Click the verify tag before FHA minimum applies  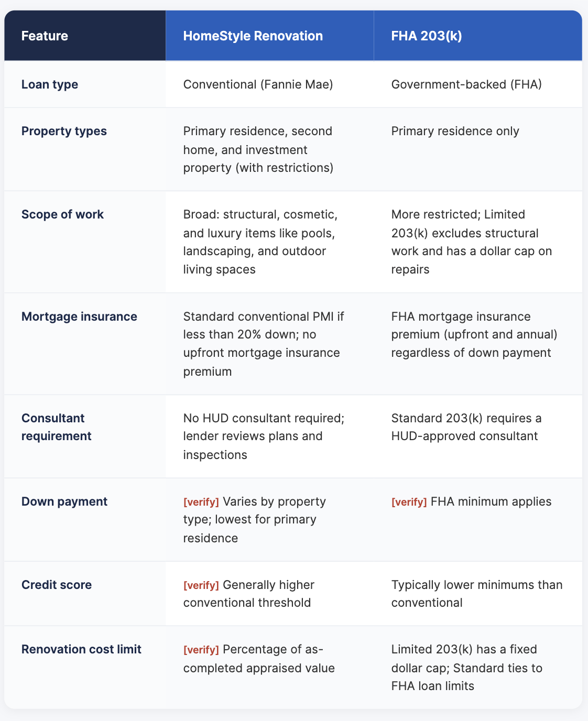pyautogui.click(x=409, y=502)
